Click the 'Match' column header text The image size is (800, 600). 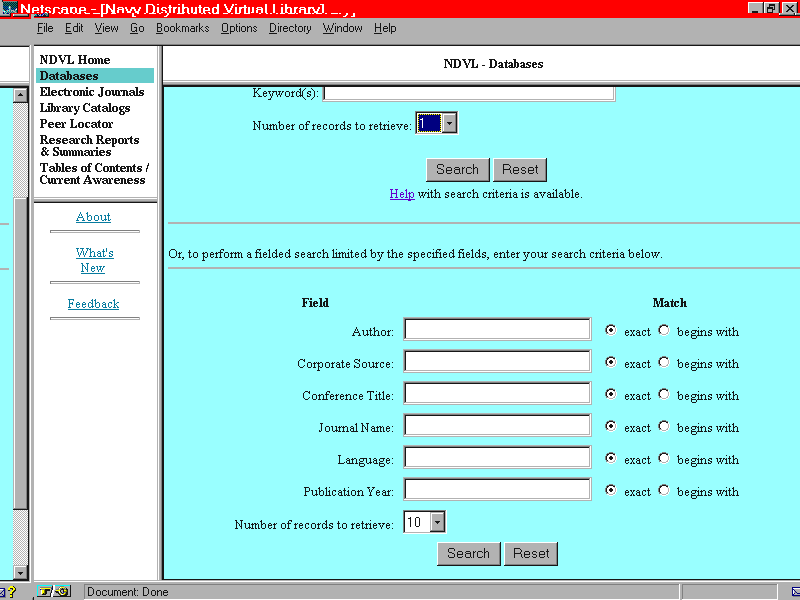tap(669, 303)
